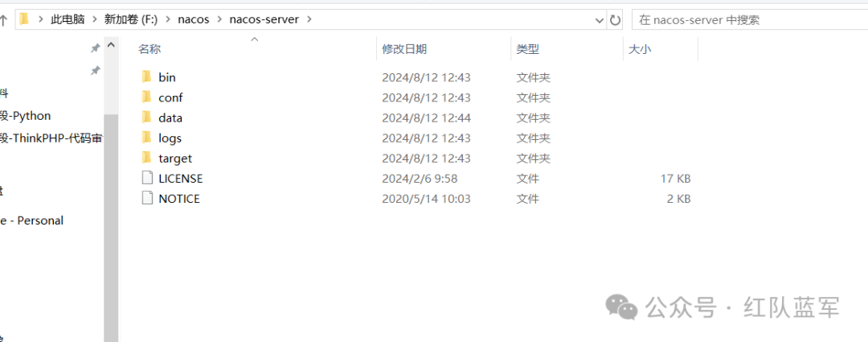Select the target folder icon

[147, 158]
